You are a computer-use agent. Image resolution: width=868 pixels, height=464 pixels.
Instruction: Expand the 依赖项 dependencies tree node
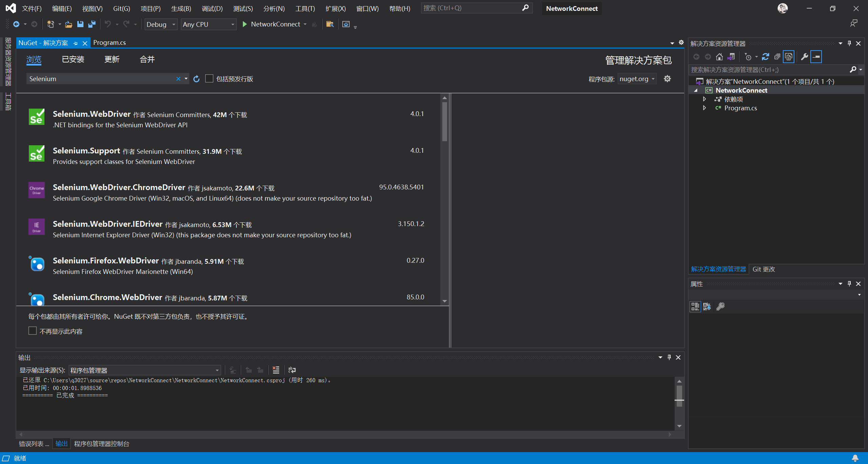tap(705, 99)
